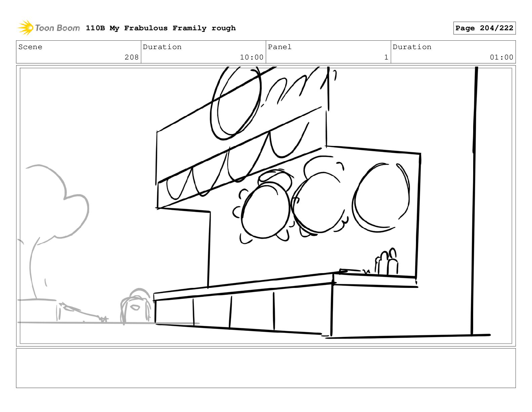Select title text '110B My Frabulous Framily rough'
532x412 pixels.
click(x=161, y=28)
